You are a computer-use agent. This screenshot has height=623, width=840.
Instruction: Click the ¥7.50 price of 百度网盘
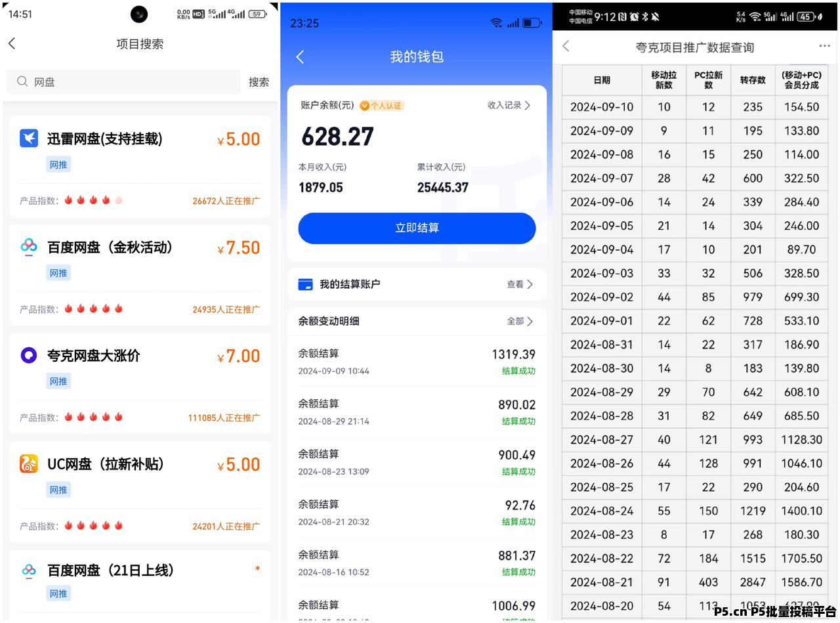(239, 247)
